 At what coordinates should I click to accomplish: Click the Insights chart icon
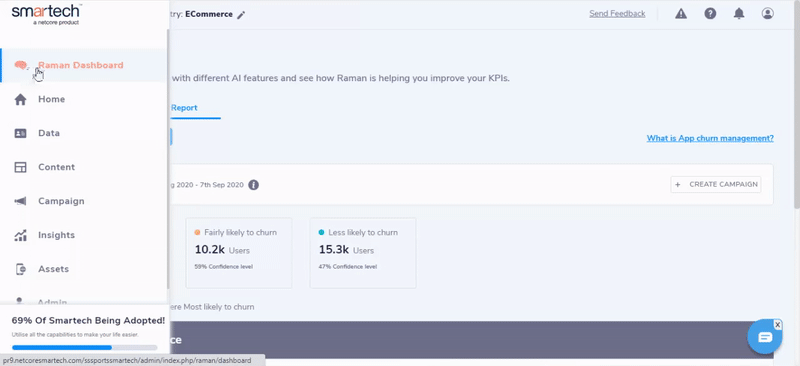pyautogui.click(x=20, y=235)
